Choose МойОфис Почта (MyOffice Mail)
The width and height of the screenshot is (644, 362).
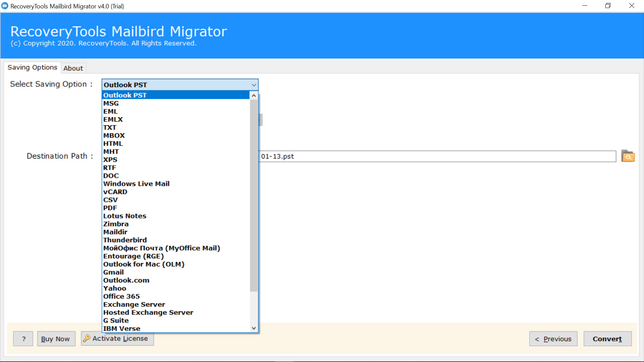176,248
